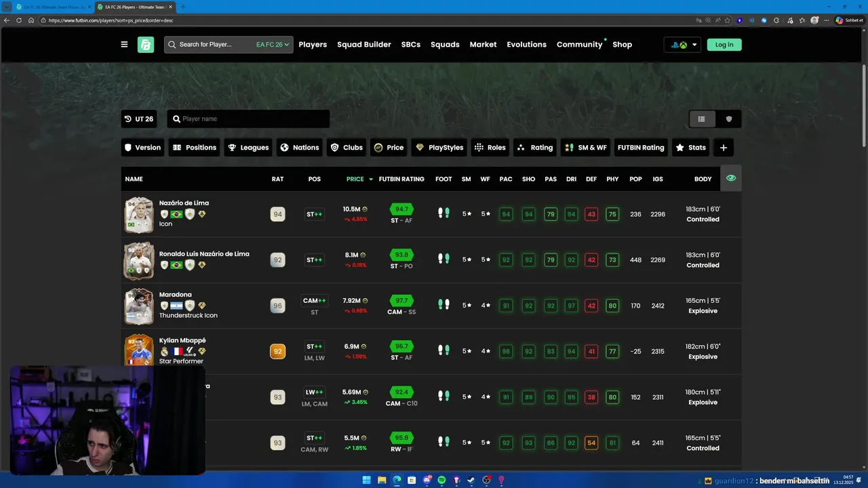
Task: Sort by the PAC column header
Action: (x=506, y=179)
